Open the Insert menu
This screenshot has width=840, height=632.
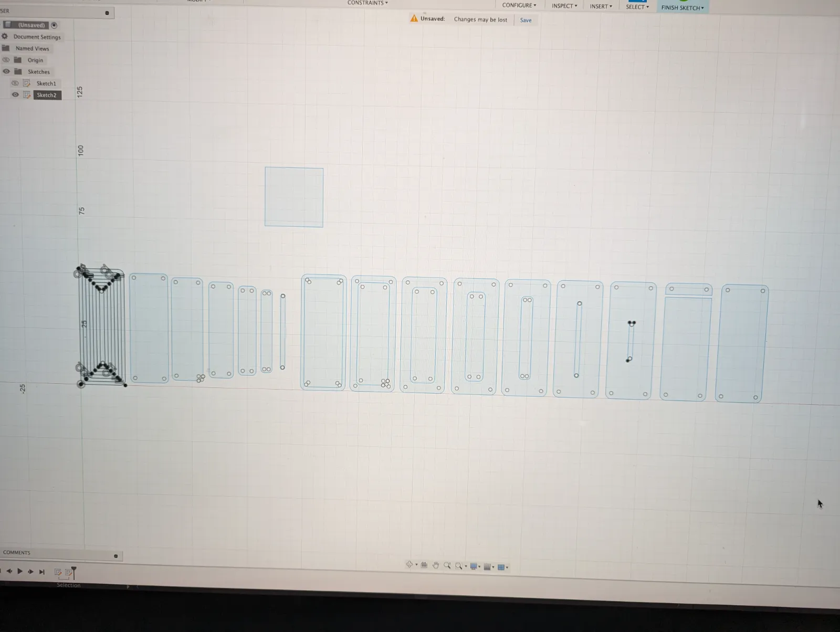pos(601,6)
